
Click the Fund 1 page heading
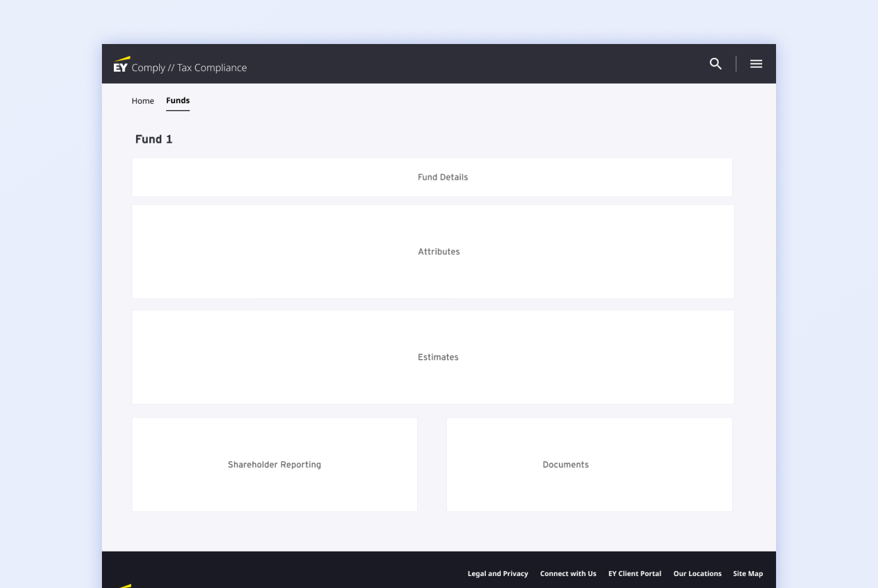154,139
